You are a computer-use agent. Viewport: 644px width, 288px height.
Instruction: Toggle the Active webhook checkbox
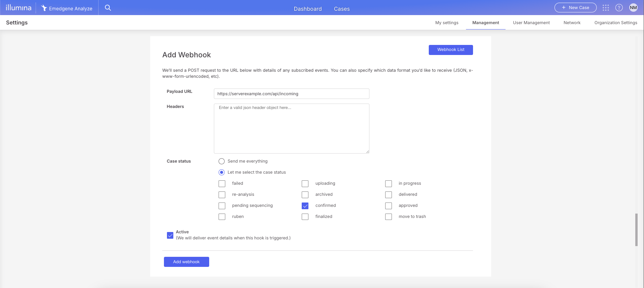coord(170,235)
